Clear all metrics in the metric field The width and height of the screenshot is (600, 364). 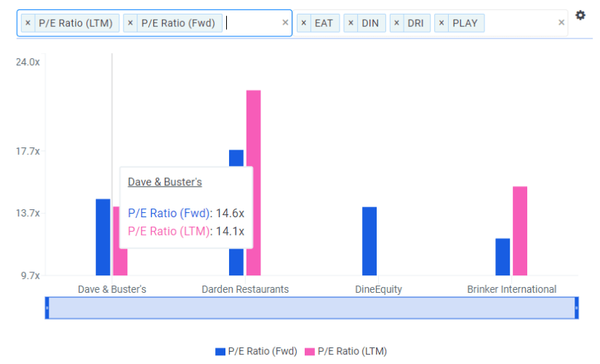click(x=285, y=23)
